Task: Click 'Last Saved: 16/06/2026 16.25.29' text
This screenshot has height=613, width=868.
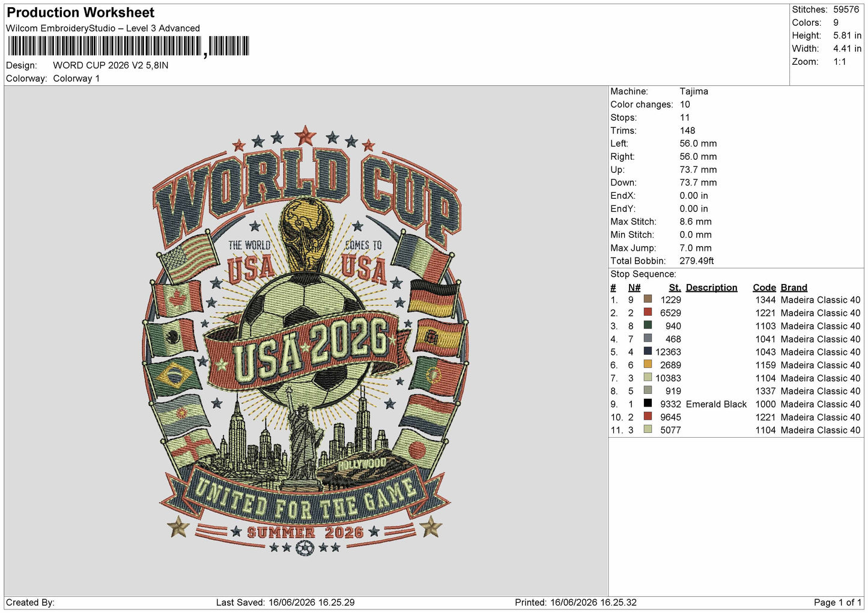Action: tap(285, 602)
